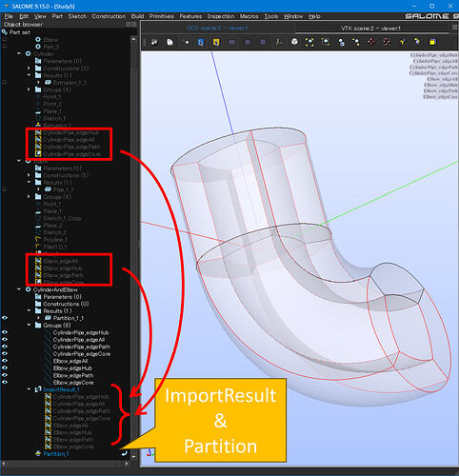Screen dimensions: 459x476
Task: Select the ImportResult_1 feature label
Action: click(61, 389)
